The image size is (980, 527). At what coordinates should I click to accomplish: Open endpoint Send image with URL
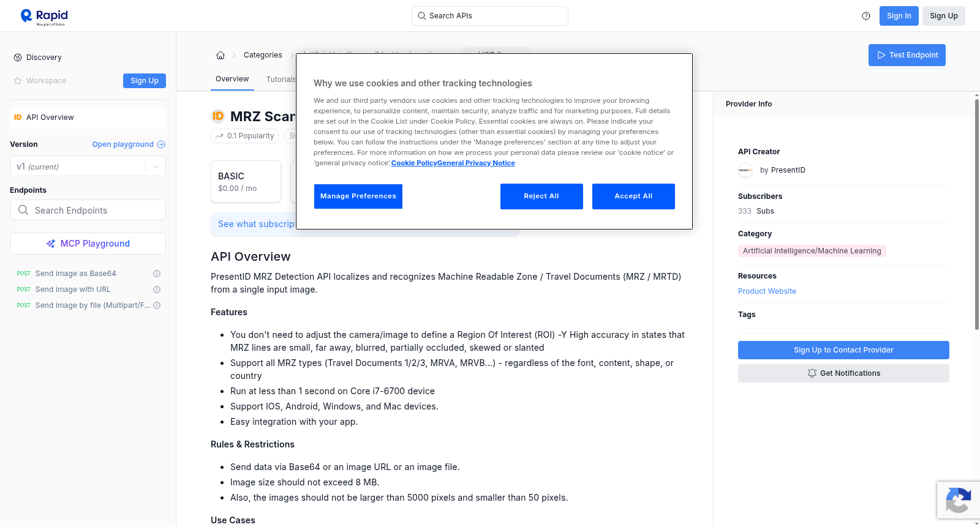point(73,290)
